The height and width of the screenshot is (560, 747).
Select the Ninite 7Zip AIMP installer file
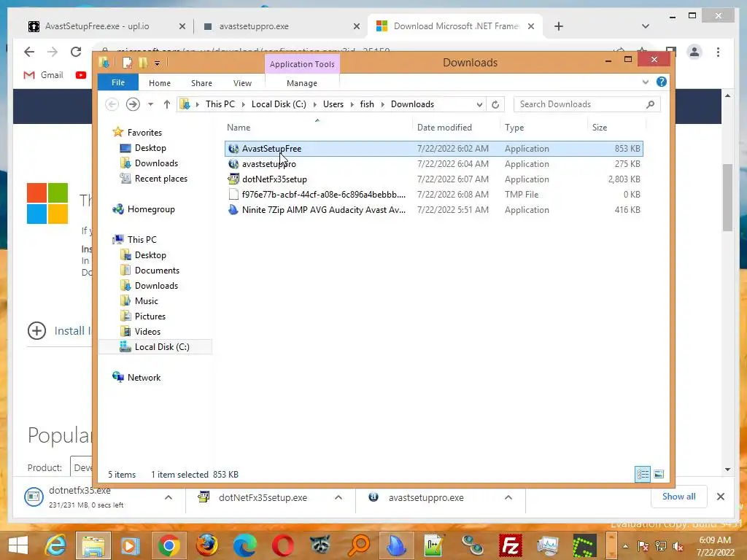[x=433, y=209]
